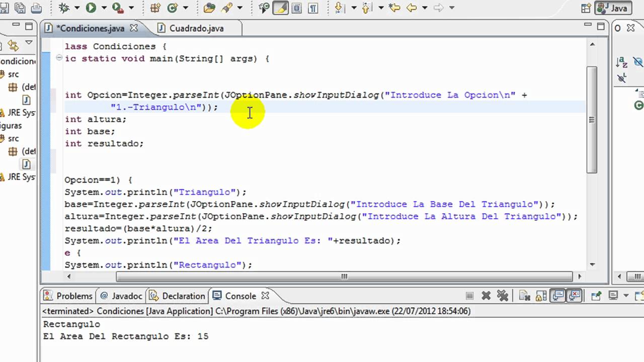Toggle the Scroll Lock console button
Image resolution: width=644 pixels, height=362 pixels.
[541, 296]
